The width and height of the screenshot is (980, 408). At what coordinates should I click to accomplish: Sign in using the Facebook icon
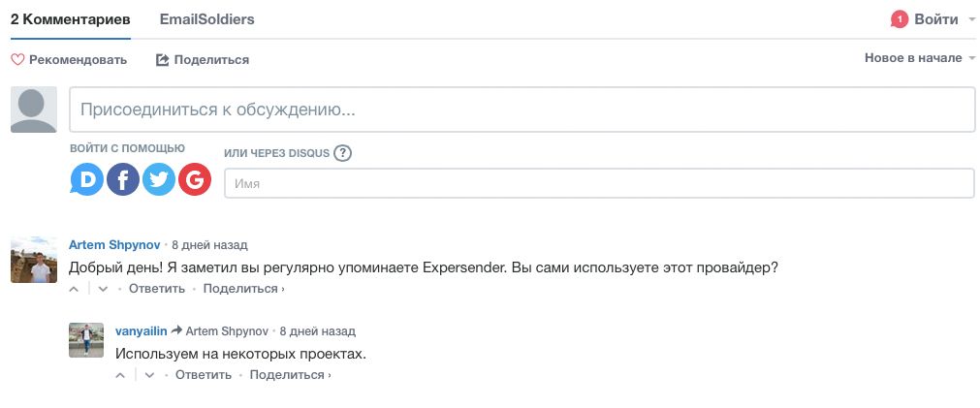pyautogui.click(x=122, y=180)
